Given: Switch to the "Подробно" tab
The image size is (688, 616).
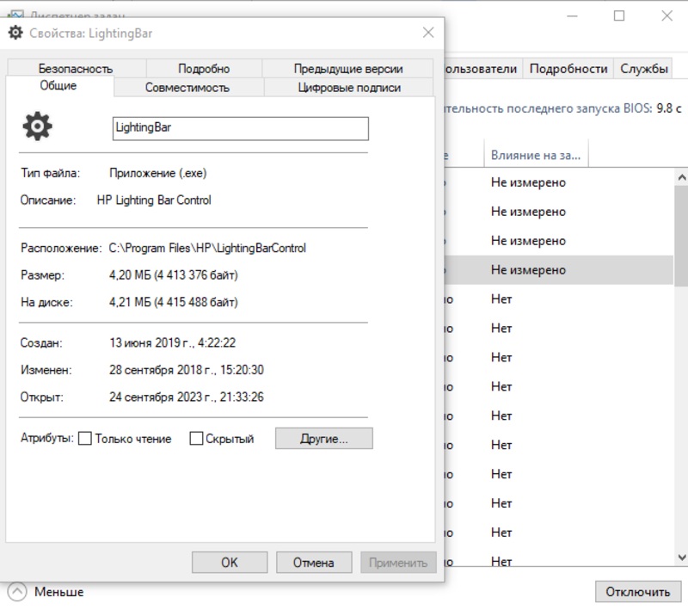Looking at the screenshot, I should [204, 69].
